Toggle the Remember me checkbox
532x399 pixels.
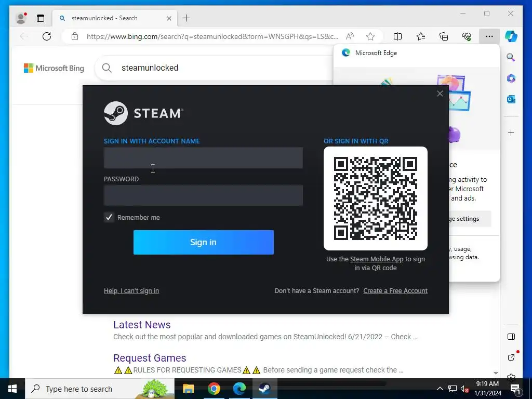coord(109,218)
